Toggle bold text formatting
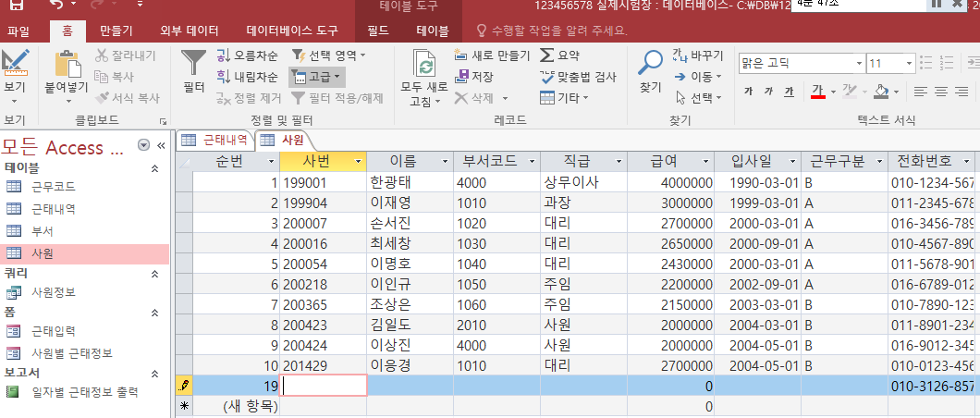980x418 pixels. coord(747,92)
